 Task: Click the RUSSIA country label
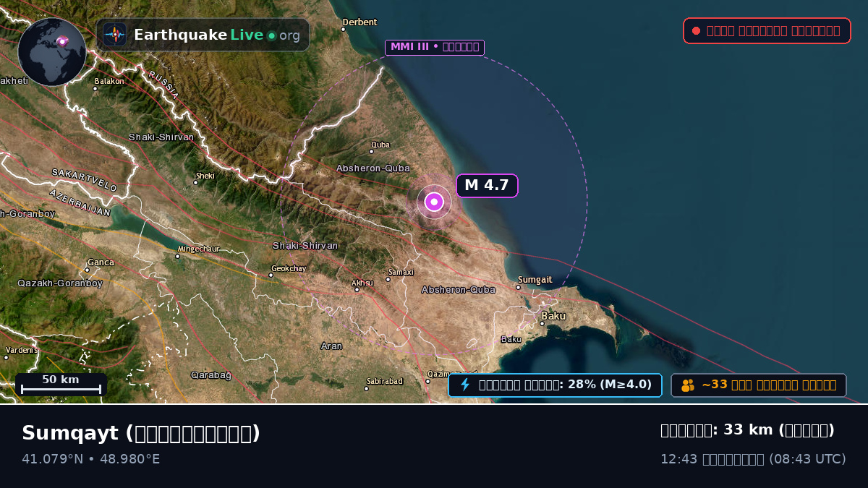click(x=163, y=84)
